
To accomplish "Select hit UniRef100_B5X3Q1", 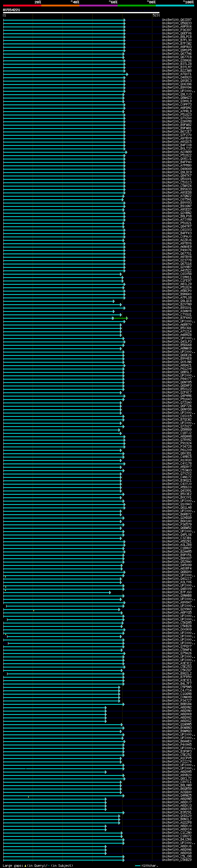I will click(177, 328).
